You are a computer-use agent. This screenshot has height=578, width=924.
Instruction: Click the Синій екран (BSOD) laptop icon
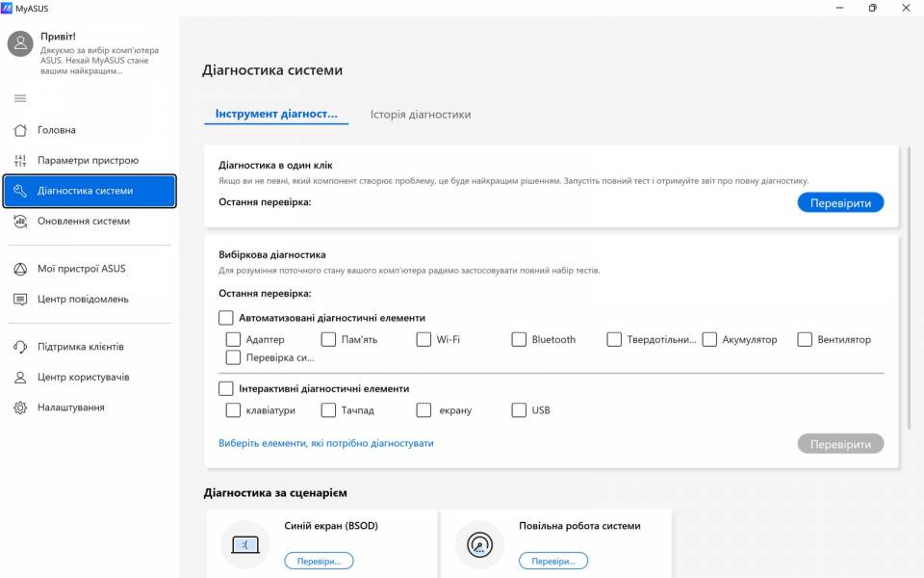click(x=244, y=544)
